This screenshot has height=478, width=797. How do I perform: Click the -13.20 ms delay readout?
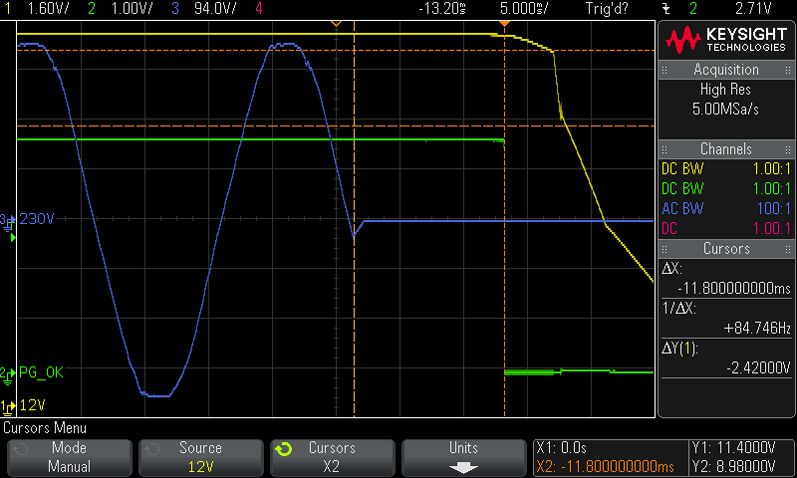point(442,8)
